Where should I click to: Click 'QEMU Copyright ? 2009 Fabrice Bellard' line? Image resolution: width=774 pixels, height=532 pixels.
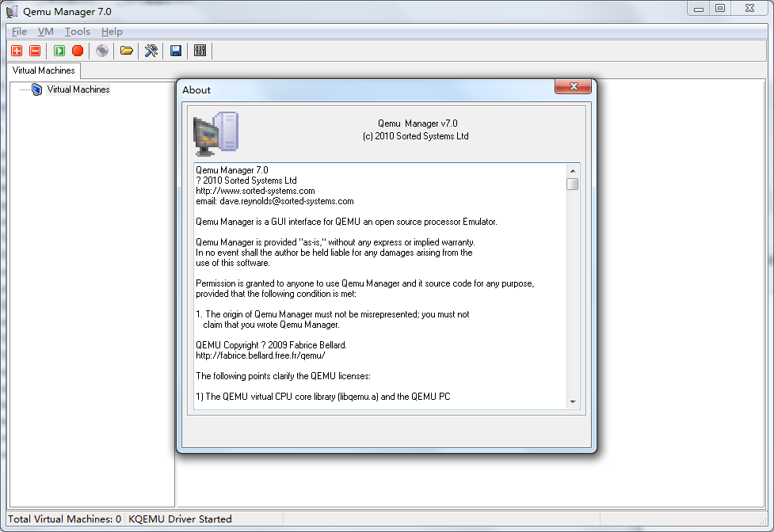point(271,345)
